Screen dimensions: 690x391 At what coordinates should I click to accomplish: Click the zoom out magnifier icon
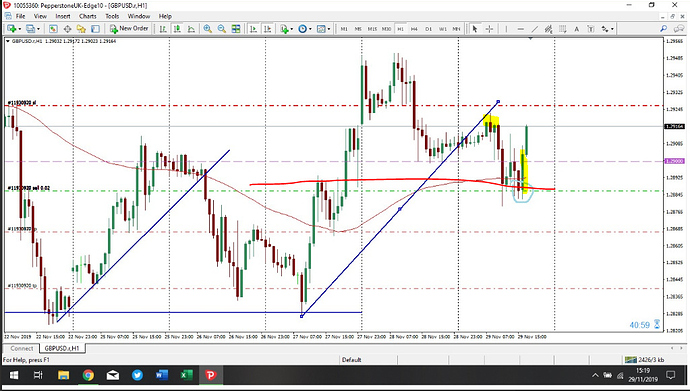pyautogui.click(x=222, y=29)
